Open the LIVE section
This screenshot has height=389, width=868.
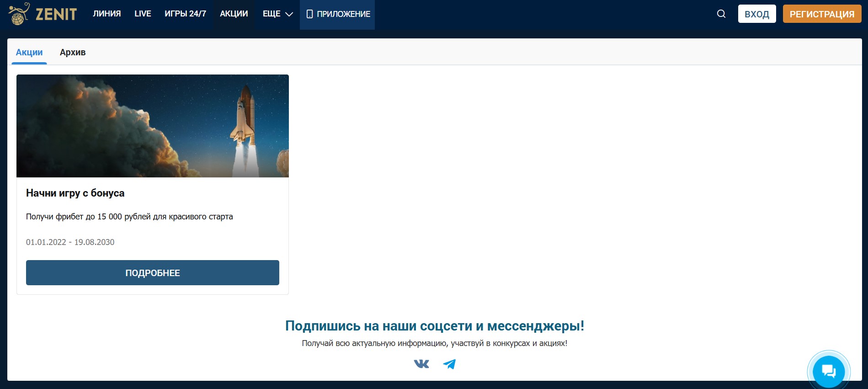click(143, 14)
